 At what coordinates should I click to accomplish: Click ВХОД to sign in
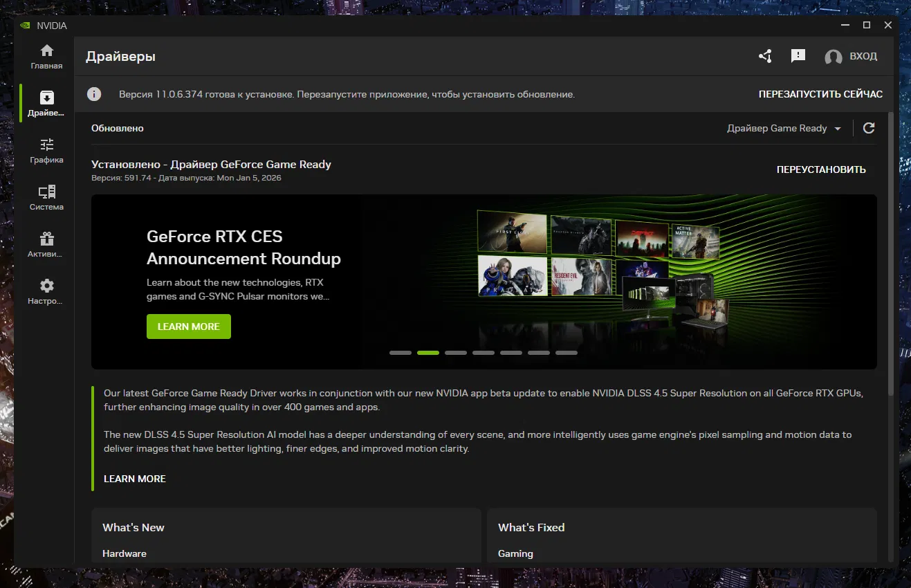[863, 56]
